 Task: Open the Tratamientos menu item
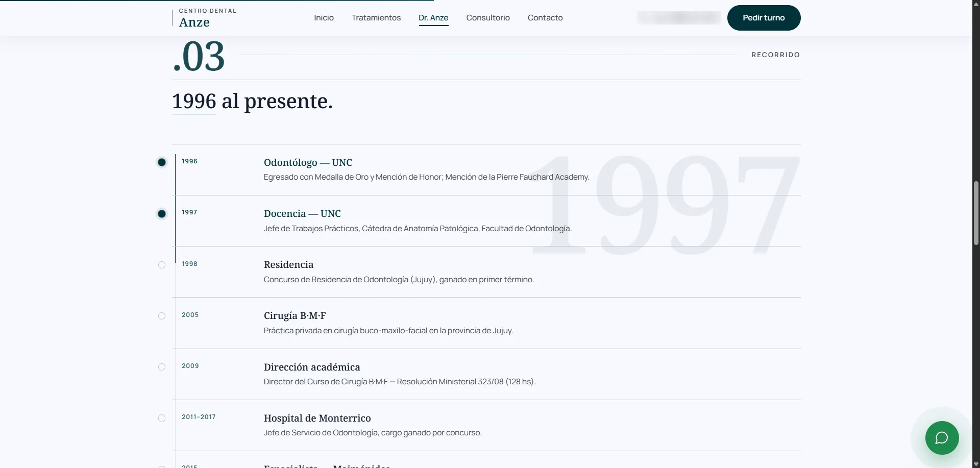coord(376,18)
